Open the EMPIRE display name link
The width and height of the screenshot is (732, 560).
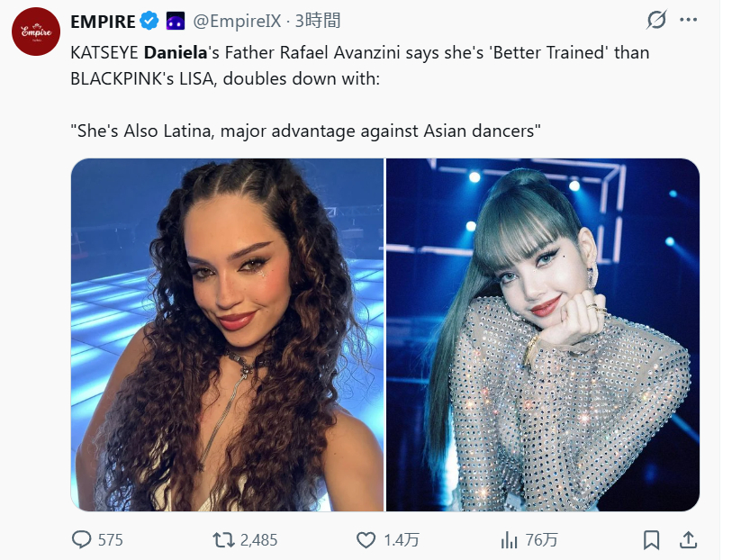pyautogui.click(x=103, y=22)
